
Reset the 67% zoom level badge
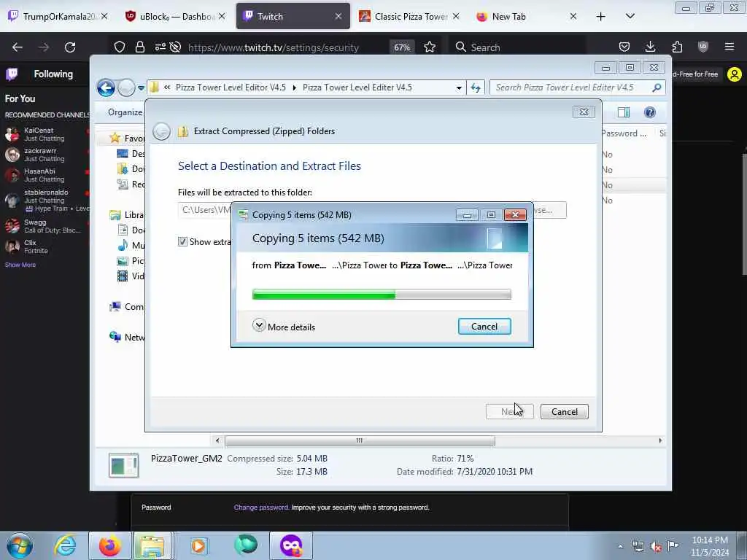(x=402, y=47)
